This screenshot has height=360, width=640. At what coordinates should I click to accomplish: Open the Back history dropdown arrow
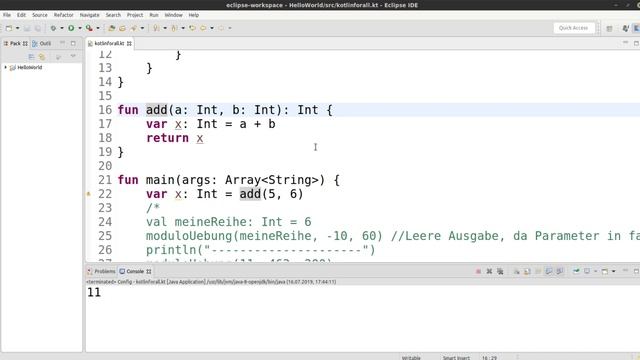(212, 28)
